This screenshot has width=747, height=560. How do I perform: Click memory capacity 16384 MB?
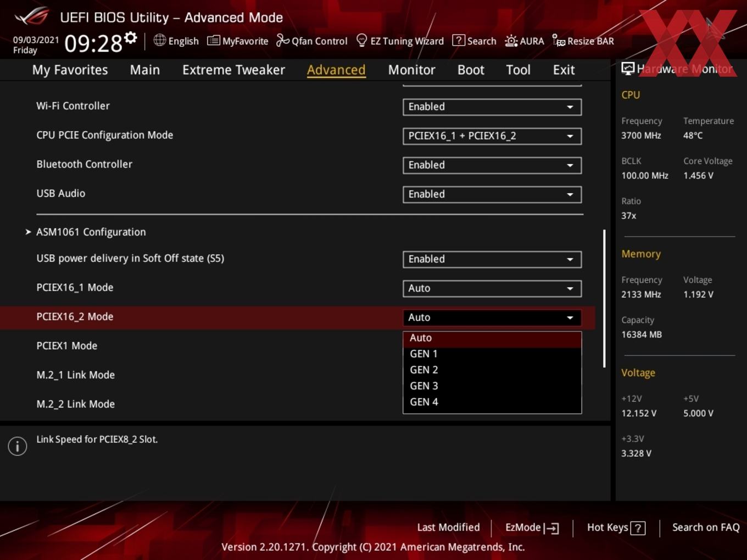pos(642,334)
